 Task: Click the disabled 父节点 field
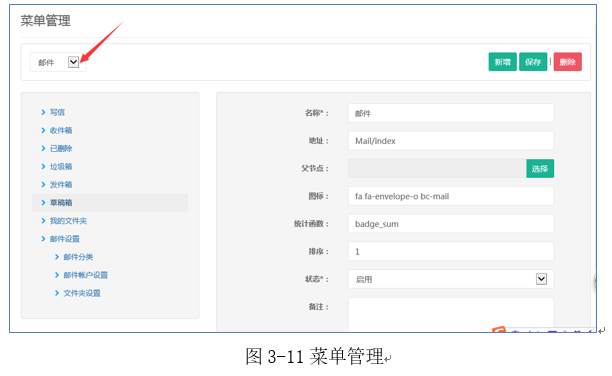point(437,168)
